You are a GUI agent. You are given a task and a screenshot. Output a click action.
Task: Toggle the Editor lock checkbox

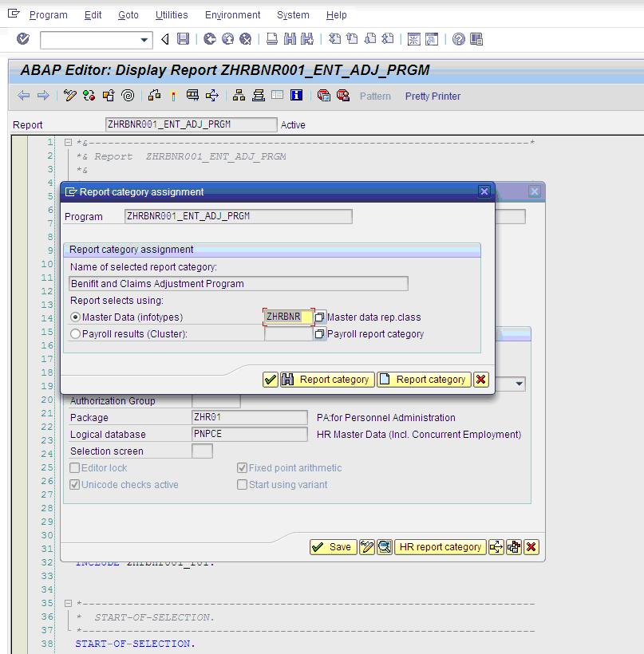[x=75, y=467]
